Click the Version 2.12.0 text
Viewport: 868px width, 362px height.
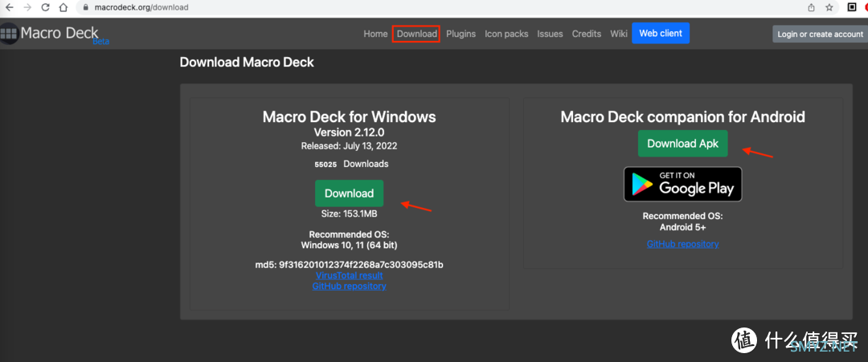(x=349, y=132)
